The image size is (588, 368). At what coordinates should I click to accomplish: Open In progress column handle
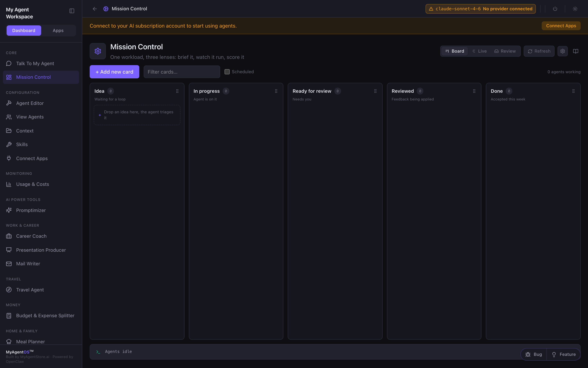click(276, 91)
